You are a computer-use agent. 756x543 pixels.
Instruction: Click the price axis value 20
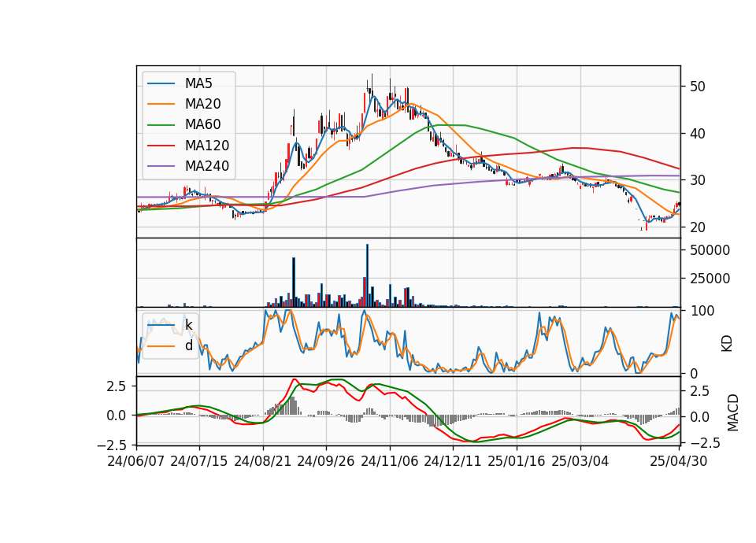[697, 227]
